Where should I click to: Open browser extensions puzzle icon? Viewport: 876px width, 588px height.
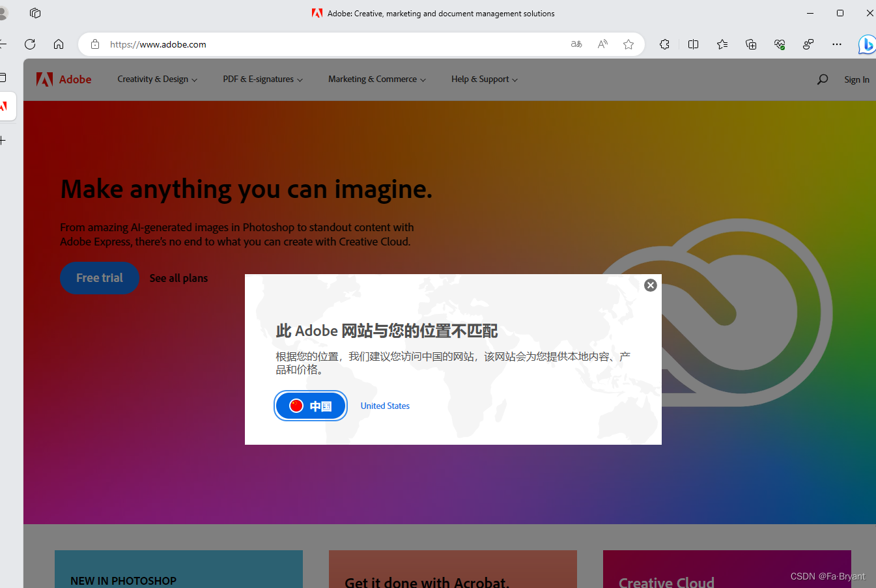(x=664, y=44)
